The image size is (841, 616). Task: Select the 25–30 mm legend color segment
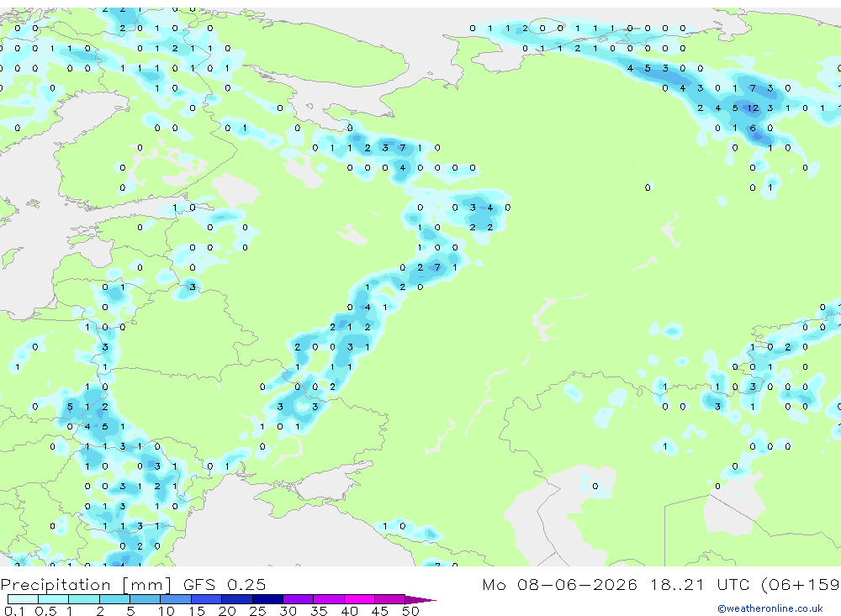coord(267,599)
